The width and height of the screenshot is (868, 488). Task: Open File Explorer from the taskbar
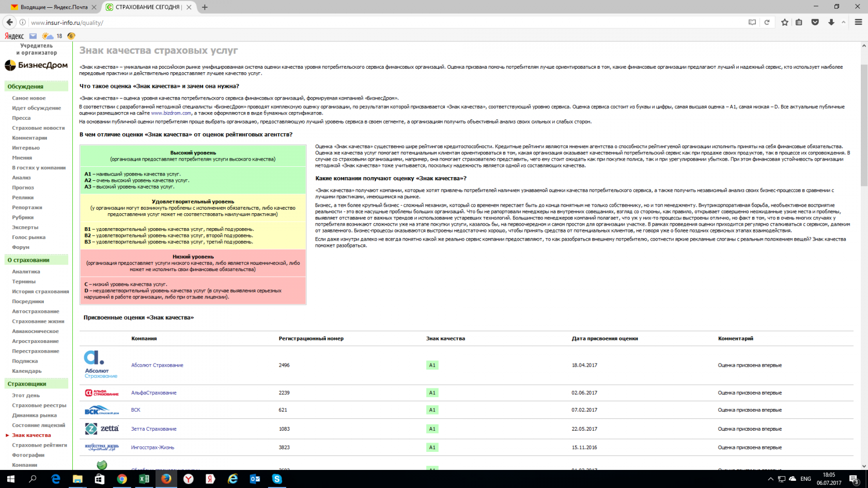coord(78,479)
